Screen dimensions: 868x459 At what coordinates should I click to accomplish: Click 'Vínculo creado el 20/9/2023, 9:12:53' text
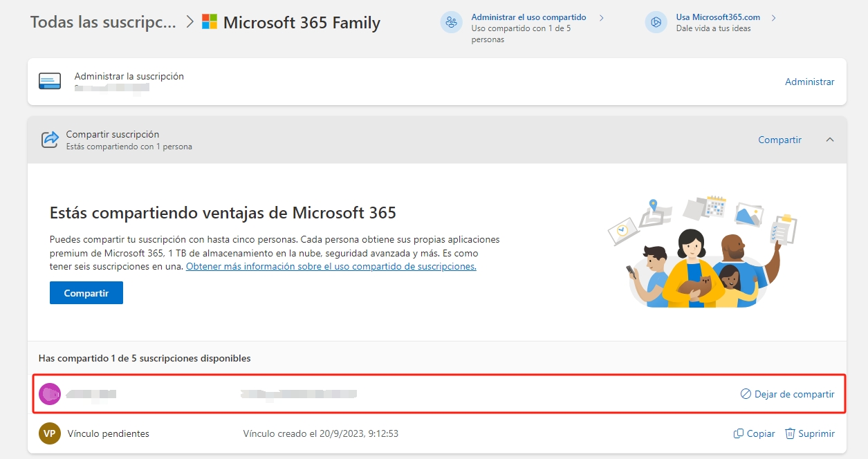pyautogui.click(x=321, y=433)
